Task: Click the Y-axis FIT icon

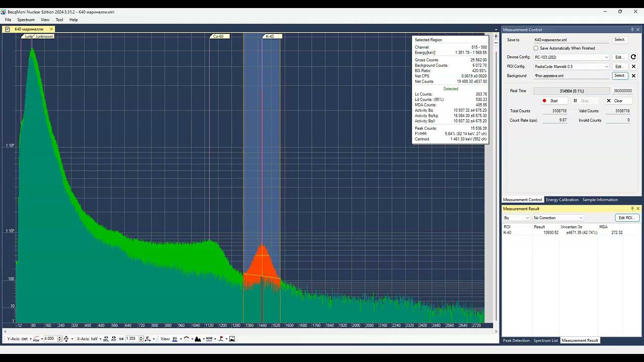Action: (x=66, y=339)
